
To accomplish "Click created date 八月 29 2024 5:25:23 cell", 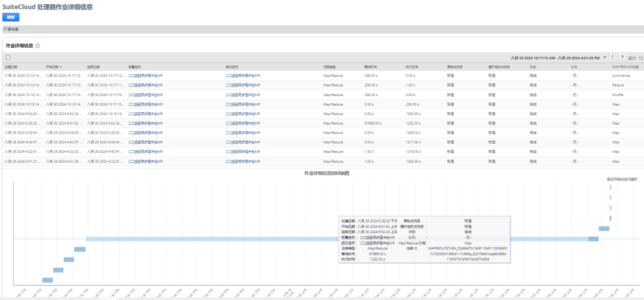I will click(23, 123).
